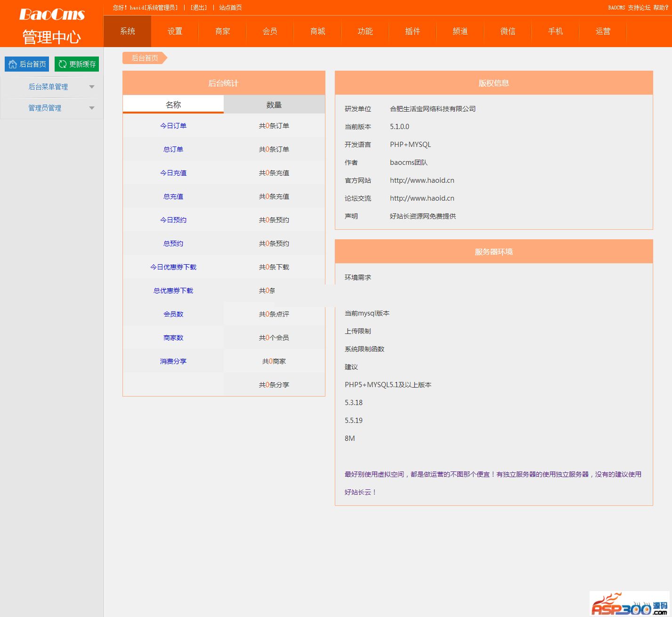This screenshot has height=617, width=672.
Task: Open the 今日订单 statistics link
Action: point(173,126)
